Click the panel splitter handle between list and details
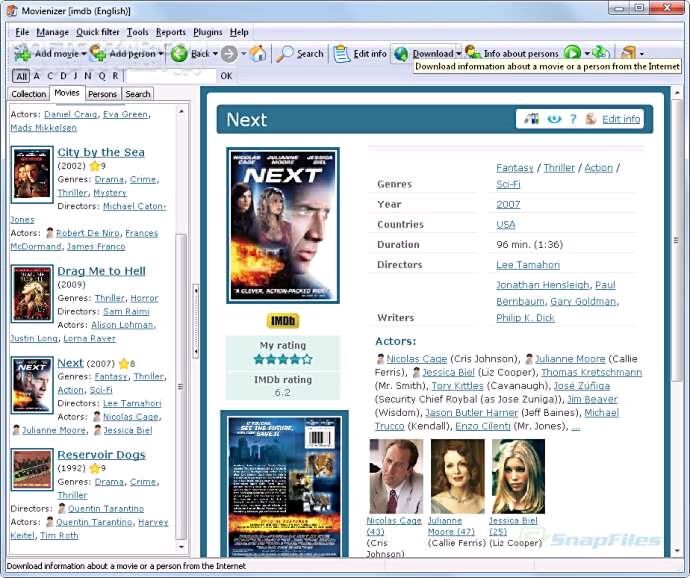The image size is (690, 578). [x=195, y=321]
